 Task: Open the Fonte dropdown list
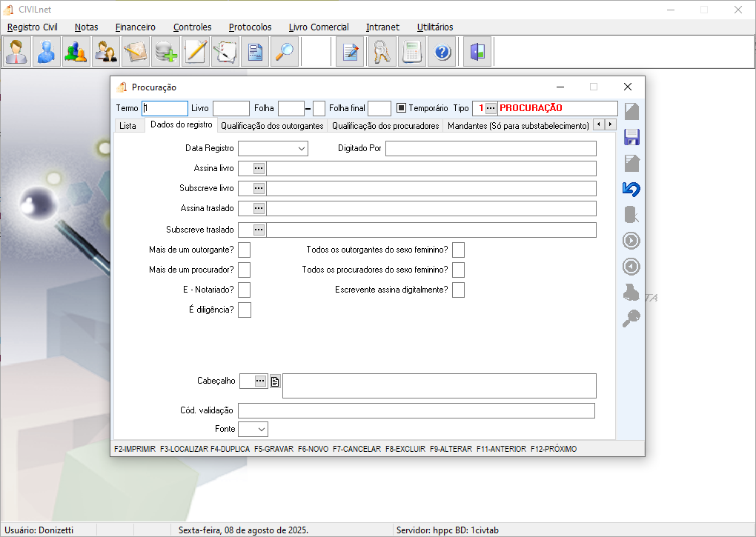click(x=262, y=429)
